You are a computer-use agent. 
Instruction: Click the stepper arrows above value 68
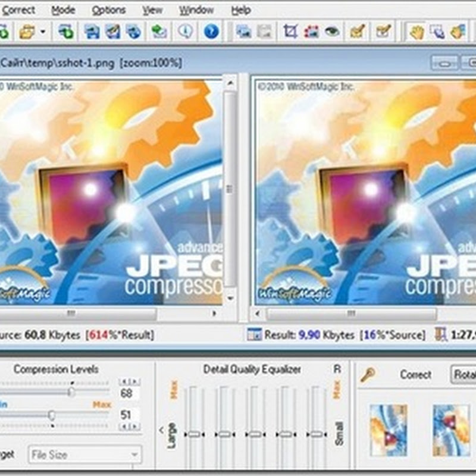129,381
